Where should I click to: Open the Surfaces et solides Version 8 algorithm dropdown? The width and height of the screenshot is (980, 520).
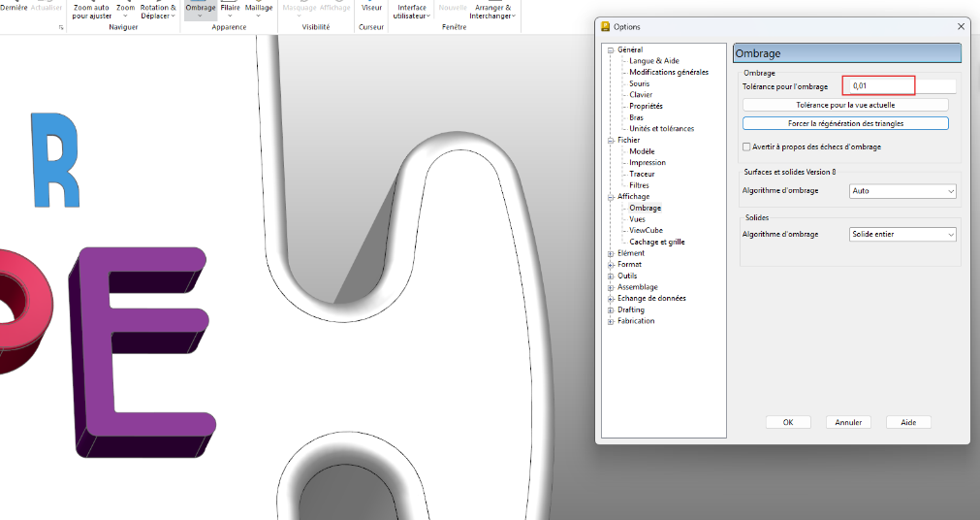(x=902, y=191)
